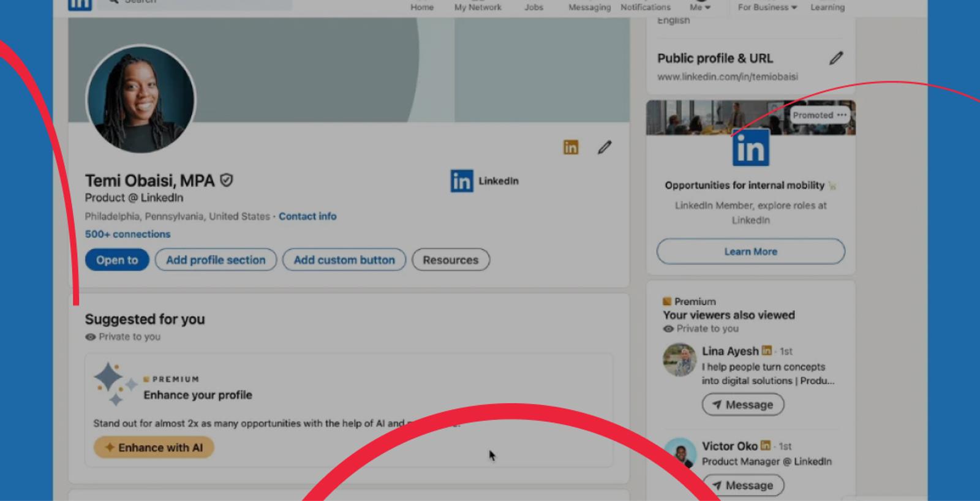Click Victor Oko's profile picture
Image resolution: width=980 pixels, height=501 pixels.
680,454
